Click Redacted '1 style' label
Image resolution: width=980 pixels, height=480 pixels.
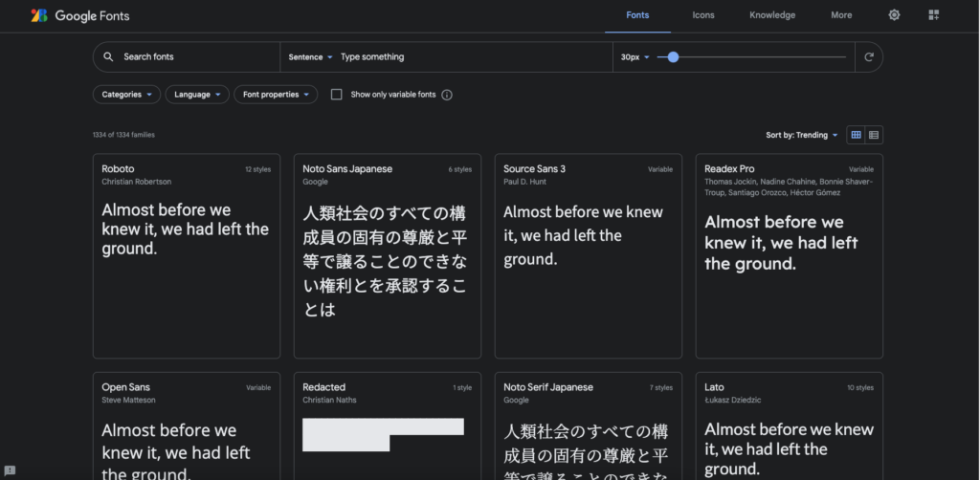click(x=462, y=387)
